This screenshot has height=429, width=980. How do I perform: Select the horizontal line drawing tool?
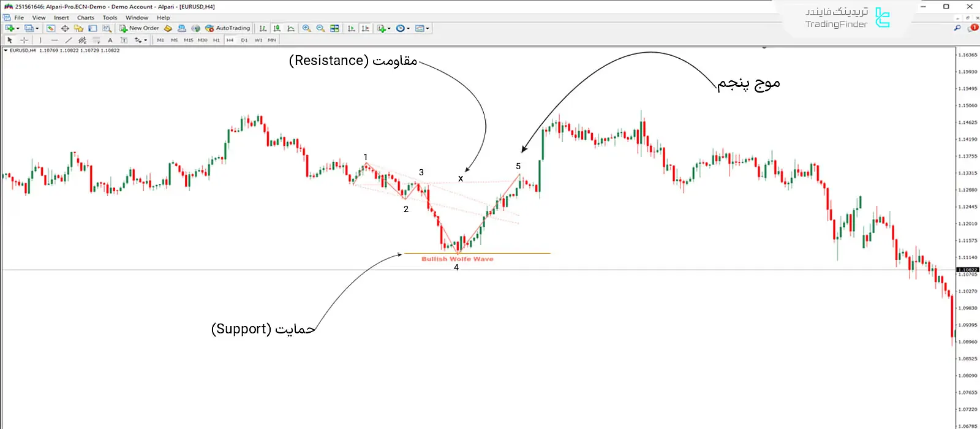55,40
